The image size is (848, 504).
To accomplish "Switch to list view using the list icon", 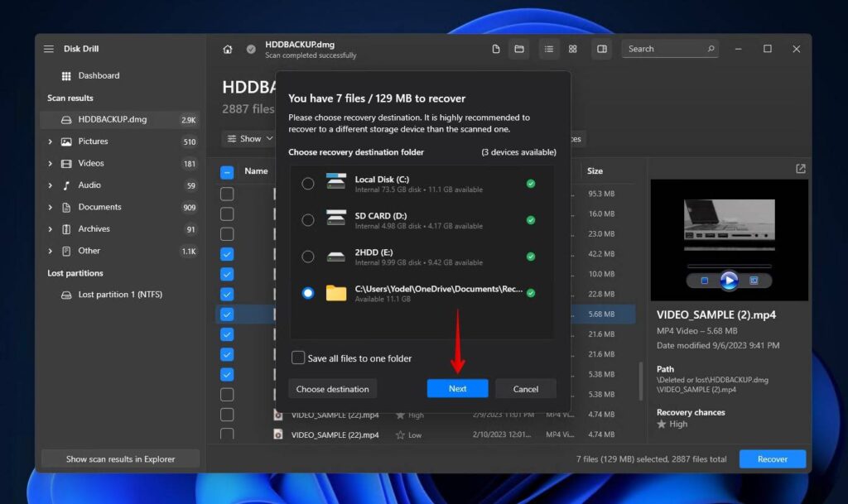I will pos(549,49).
